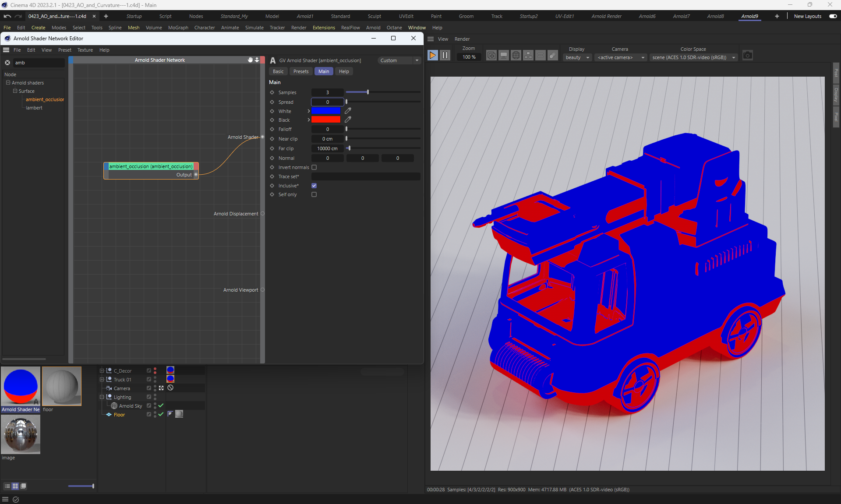Click the Basic tab button
The width and height of the screenshot is (841, 504).
pos(278,71)
